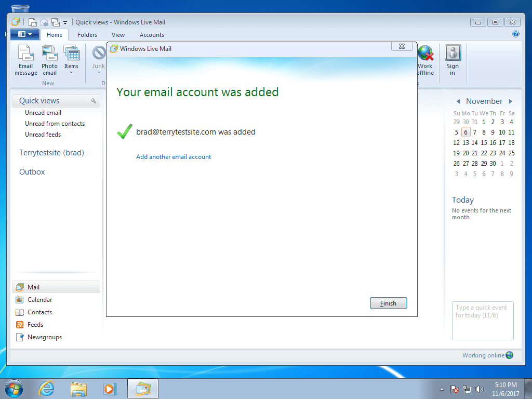Click the Work offline globe icon

click(425, 53)
